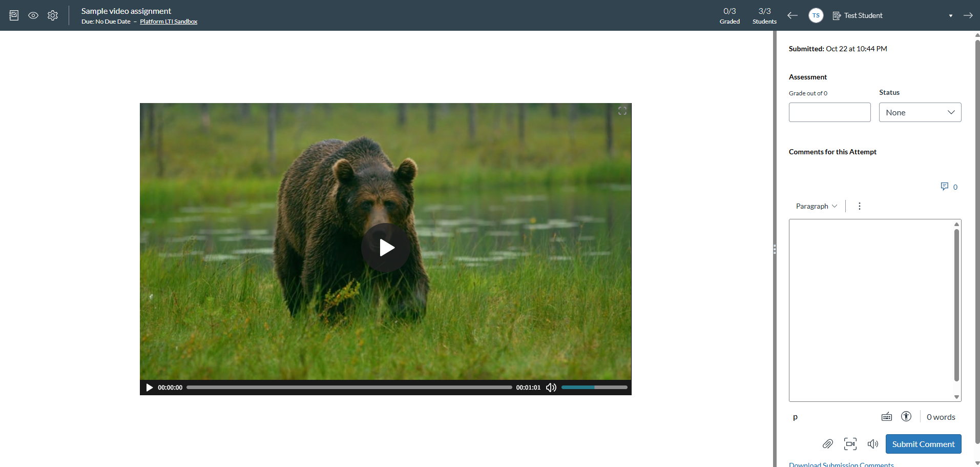This screenshot has width=980, height=467.
Task: Open the comment count icon
Action: click(949, 187)
